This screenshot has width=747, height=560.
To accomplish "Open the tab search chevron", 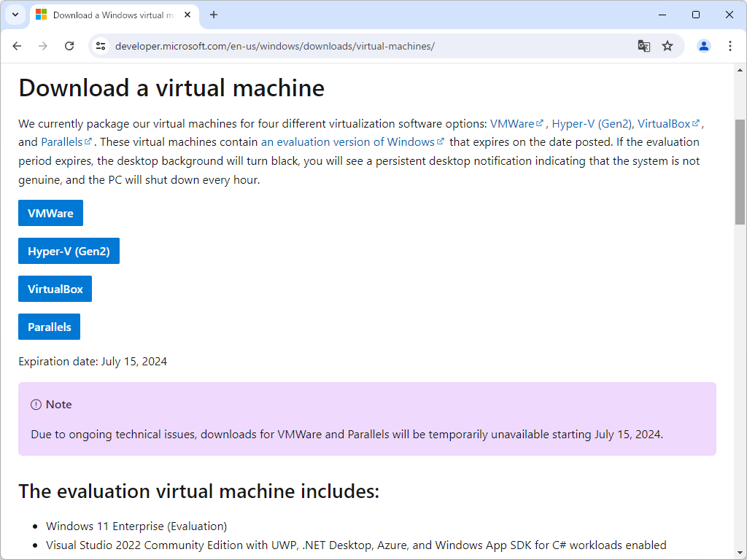I will coord(15,15).
